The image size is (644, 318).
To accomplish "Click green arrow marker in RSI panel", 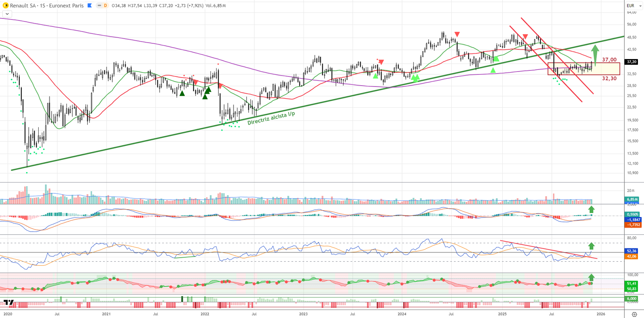I will click(591, 246).
